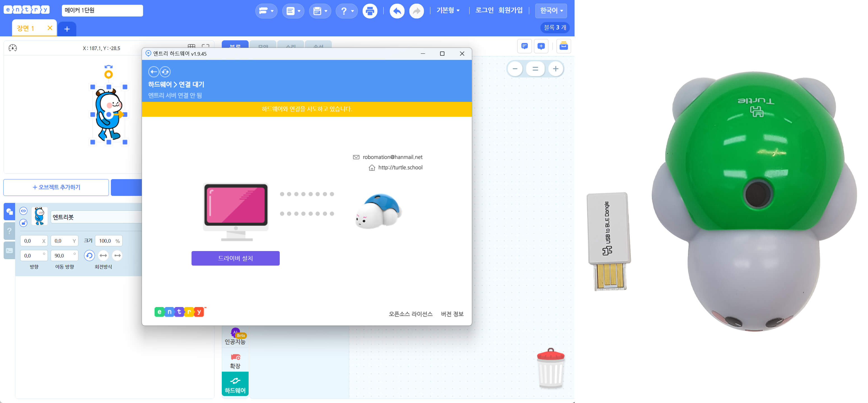Select the left-right flip rotation method

coord(103,256)
